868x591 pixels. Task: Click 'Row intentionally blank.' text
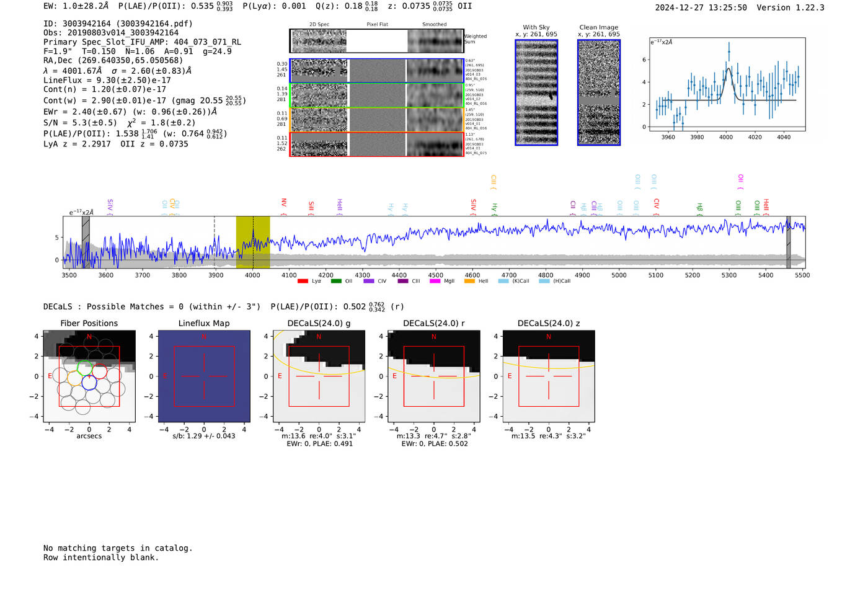click(101, 558)
